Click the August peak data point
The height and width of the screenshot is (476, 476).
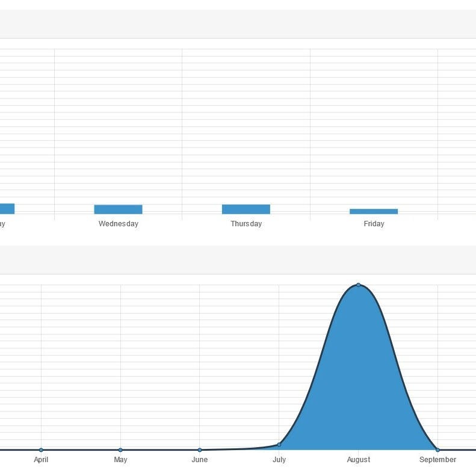(x=359, y=285)
